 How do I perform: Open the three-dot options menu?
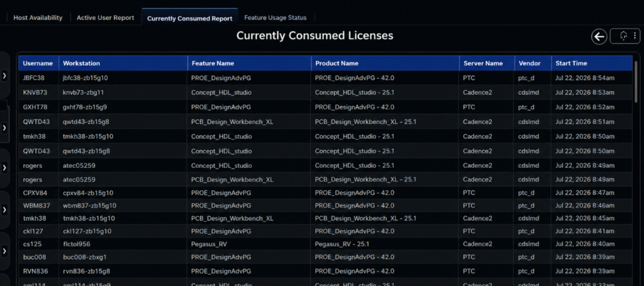(635, 36)
